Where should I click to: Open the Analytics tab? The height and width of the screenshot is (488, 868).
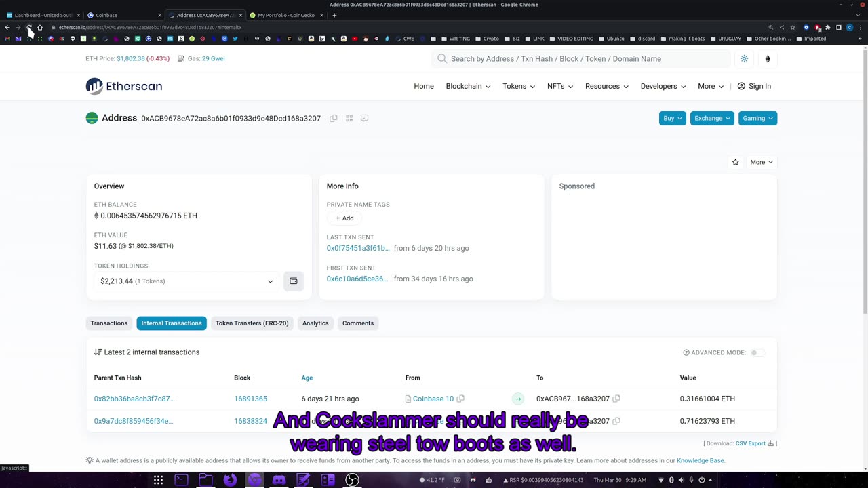(315, 323)
